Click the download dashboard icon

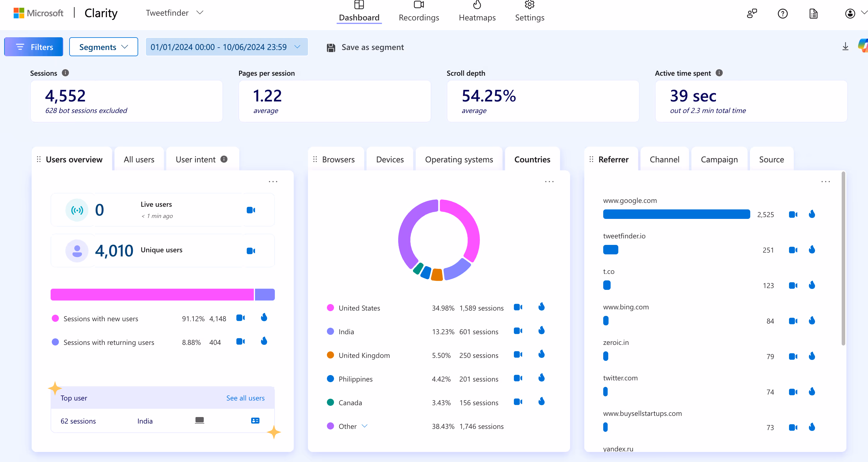point(845,47)
